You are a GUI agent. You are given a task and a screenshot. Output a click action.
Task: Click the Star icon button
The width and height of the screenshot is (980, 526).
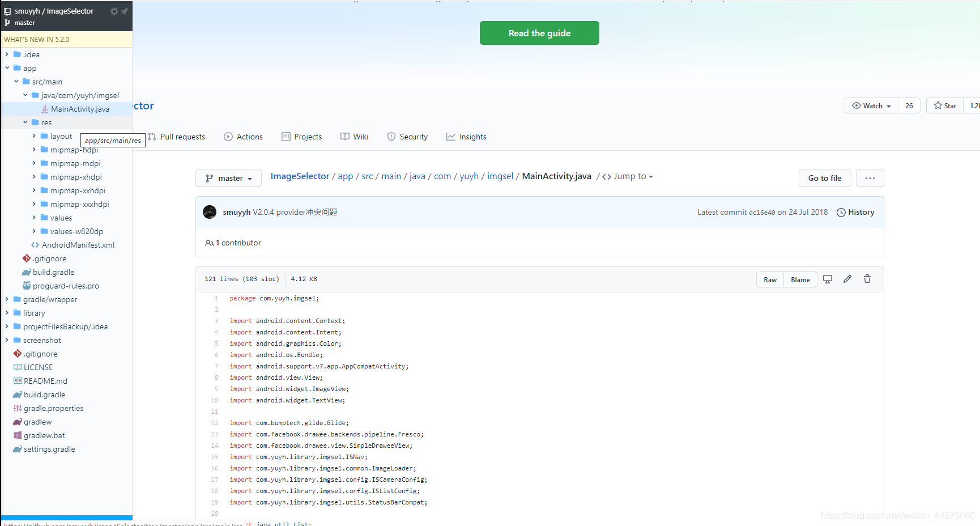pos(945,105)
